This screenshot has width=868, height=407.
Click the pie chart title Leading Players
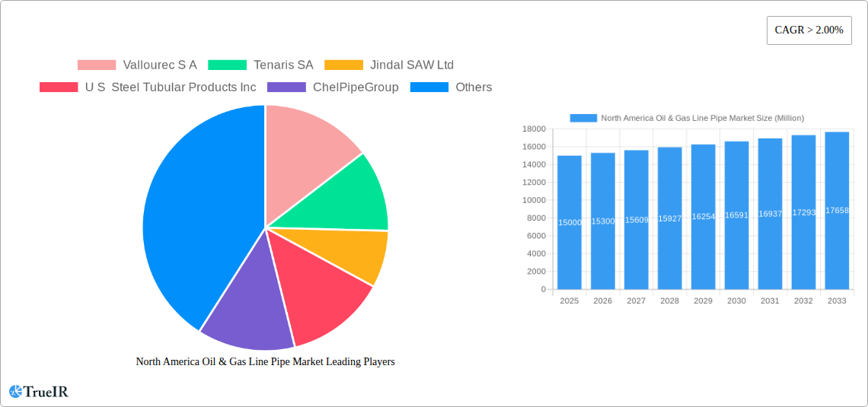tap(265, 361)
